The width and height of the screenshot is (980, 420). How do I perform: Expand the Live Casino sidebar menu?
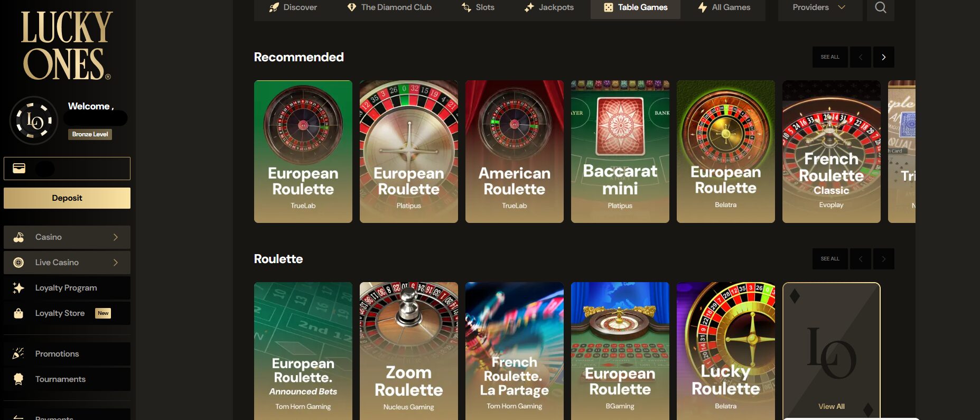click(x=67, y=263)
